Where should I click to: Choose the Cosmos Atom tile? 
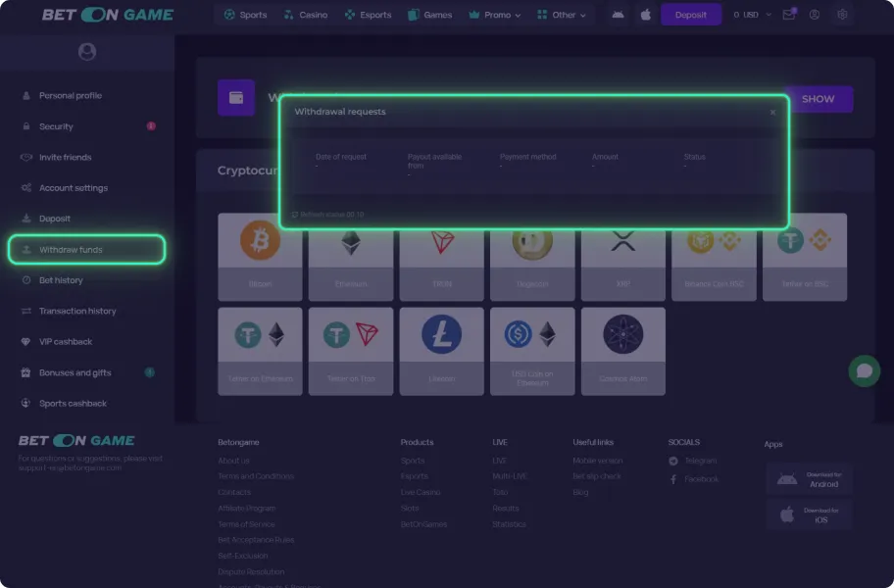[622, 351]
